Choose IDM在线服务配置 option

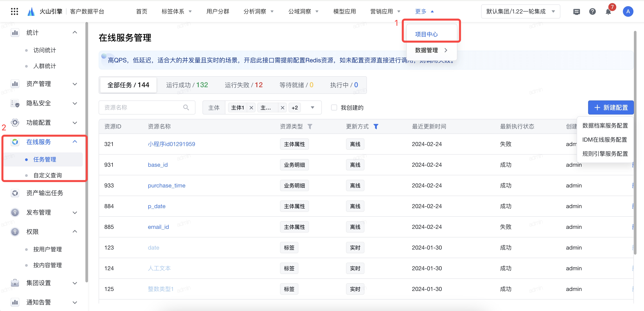605,140
